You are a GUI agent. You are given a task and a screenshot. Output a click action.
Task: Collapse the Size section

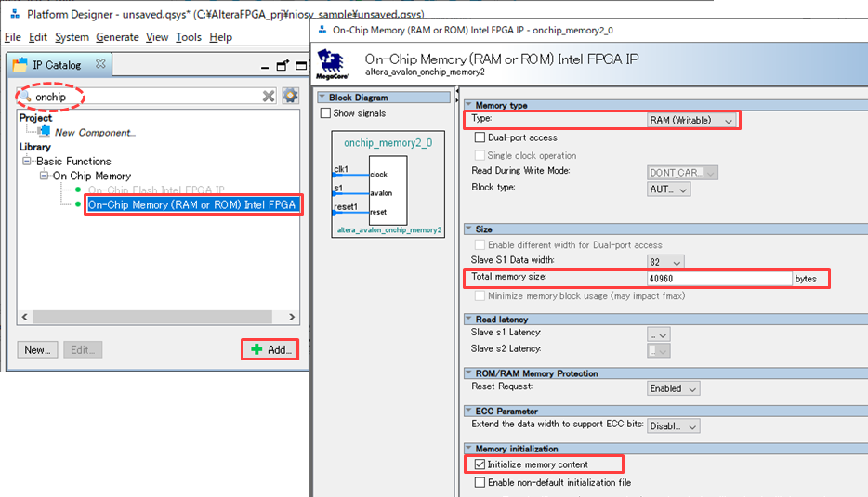(x=469, y=228)
